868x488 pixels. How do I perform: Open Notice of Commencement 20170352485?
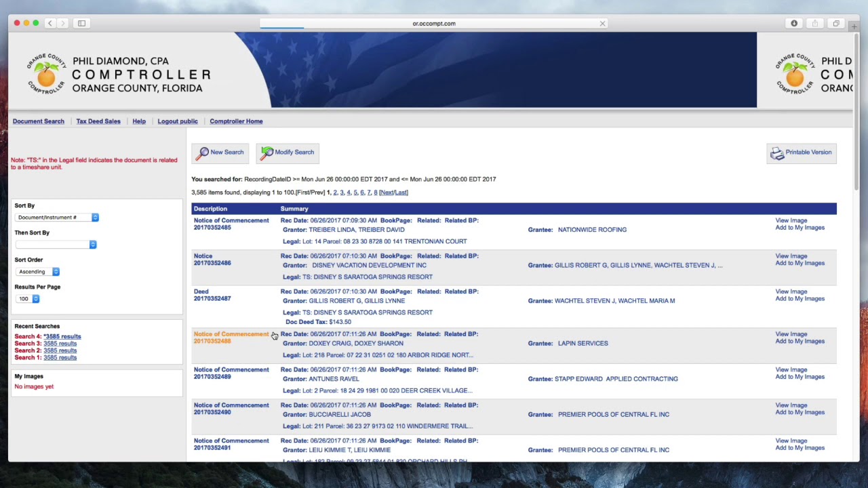(x=231, y=224)
